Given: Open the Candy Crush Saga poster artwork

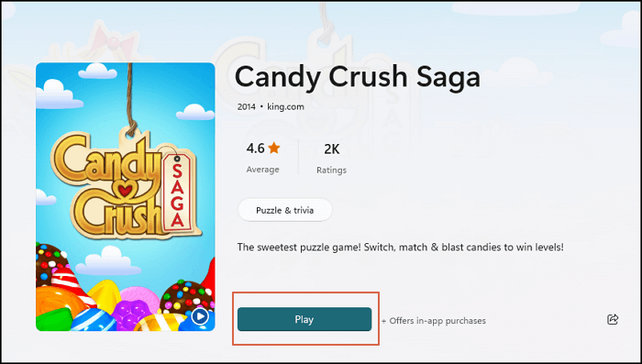Looking at the screenshot, I should [126, 196].
